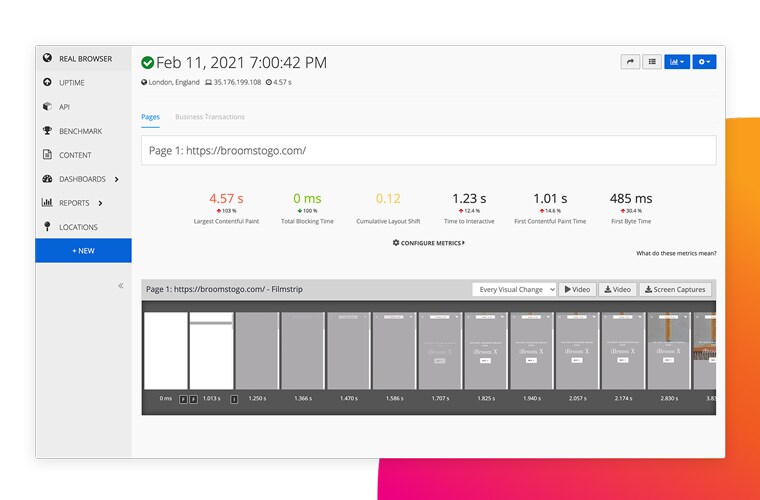Open the Every Visual Change dropdown

coord(514,289)
